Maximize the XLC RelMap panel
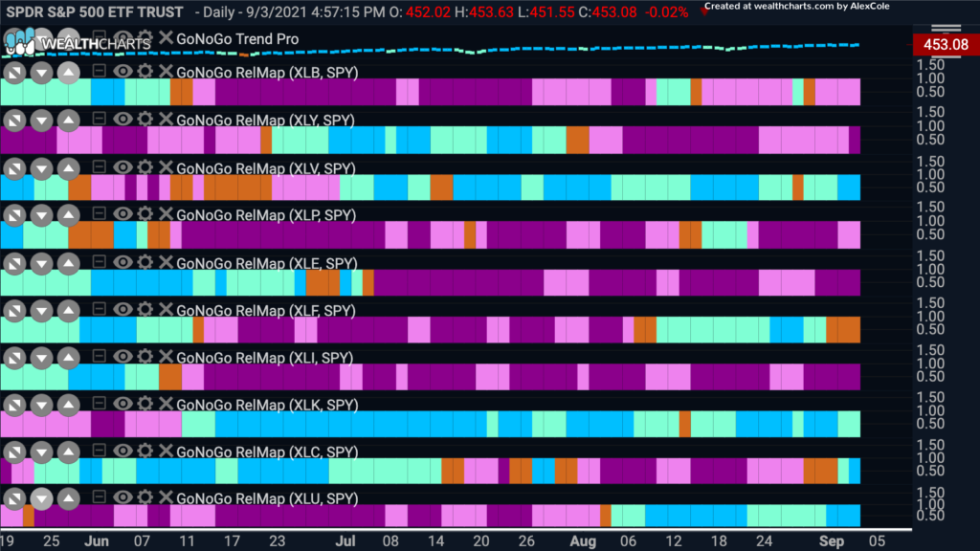The image size is (980, 551). (x=14, y=452)
